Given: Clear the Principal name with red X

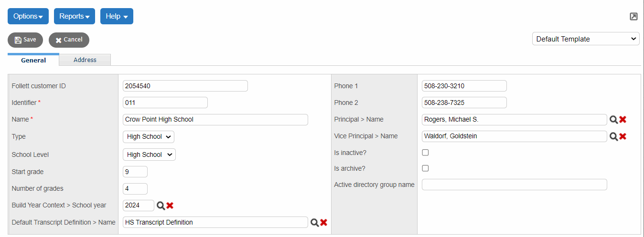Looking at the screenshot, I should pyautogui.click(x=623, y=120).
